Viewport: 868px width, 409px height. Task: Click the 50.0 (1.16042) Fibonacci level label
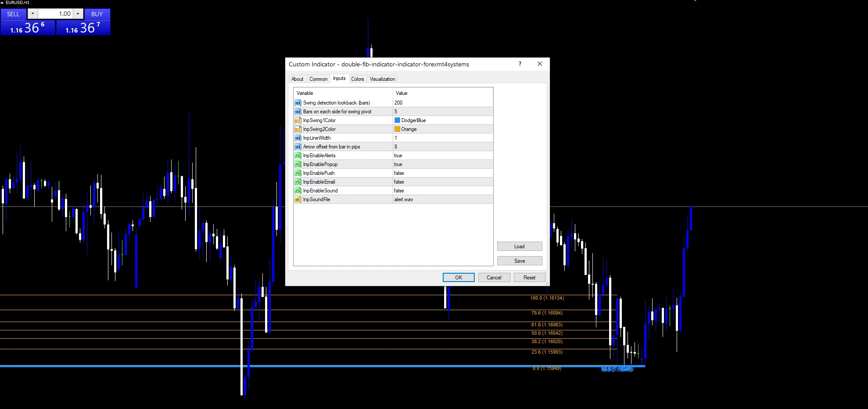pyautogui.click(x=547, y=333)
